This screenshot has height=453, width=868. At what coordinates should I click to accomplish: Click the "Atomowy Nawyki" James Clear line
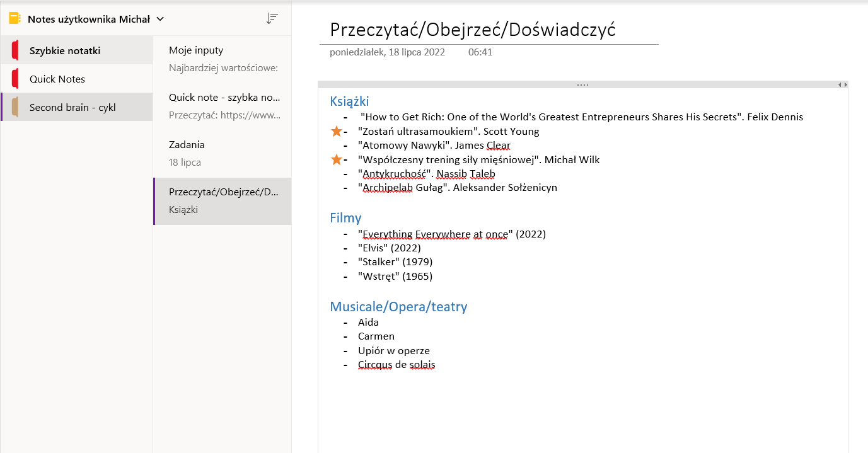(434, 146)
